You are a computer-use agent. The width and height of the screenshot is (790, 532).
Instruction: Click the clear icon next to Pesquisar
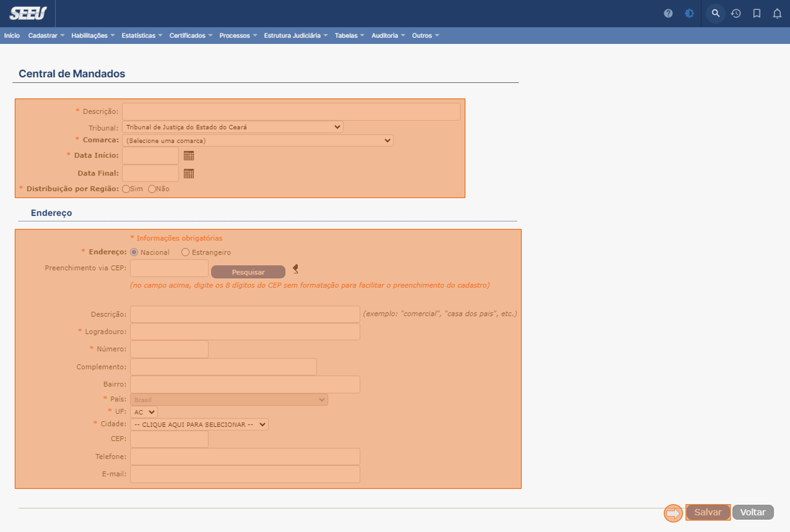click(x=296, y=269)
